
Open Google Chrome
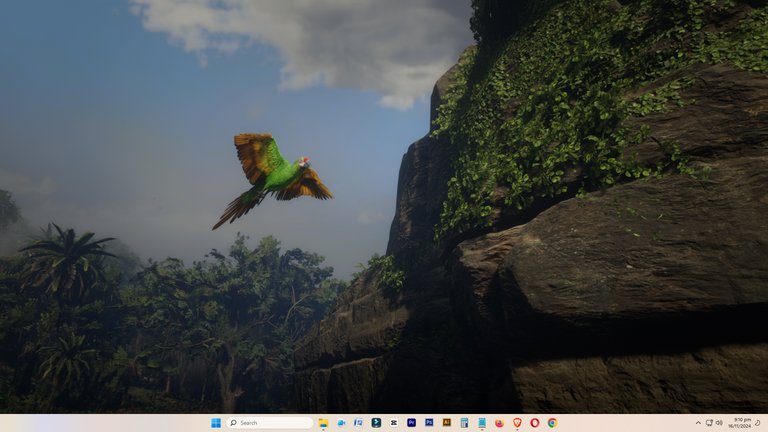tap(552, 423)
